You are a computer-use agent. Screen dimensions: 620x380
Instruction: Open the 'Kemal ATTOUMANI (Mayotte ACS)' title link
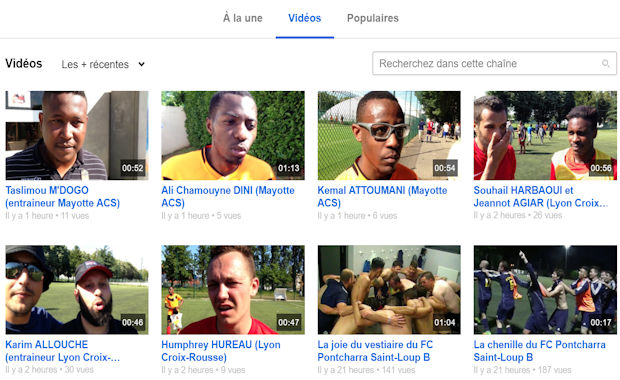coord(382,197)
